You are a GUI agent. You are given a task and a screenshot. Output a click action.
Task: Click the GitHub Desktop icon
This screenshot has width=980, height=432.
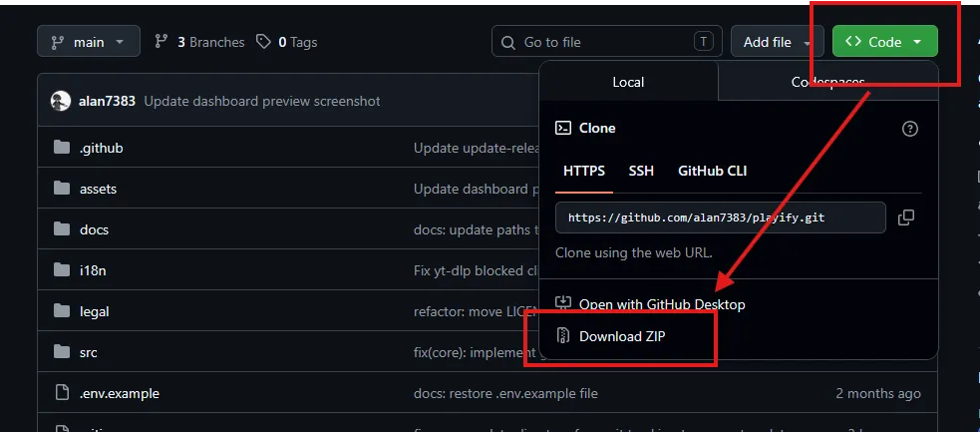coord(563,304)
